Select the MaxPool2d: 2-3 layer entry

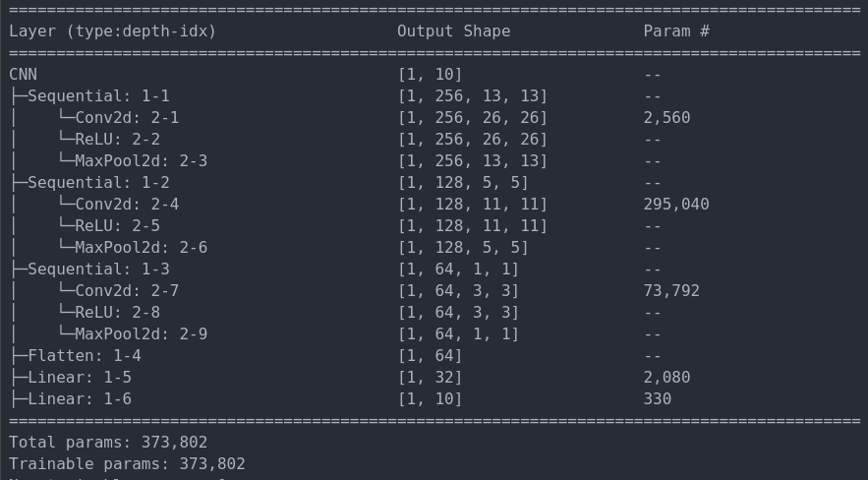(x=141, y=161)
